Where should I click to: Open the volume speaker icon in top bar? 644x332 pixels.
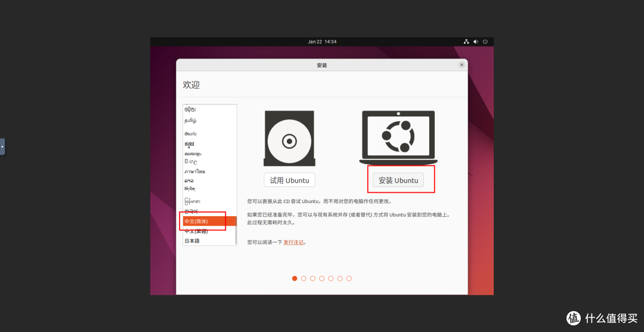pos(476,42)
